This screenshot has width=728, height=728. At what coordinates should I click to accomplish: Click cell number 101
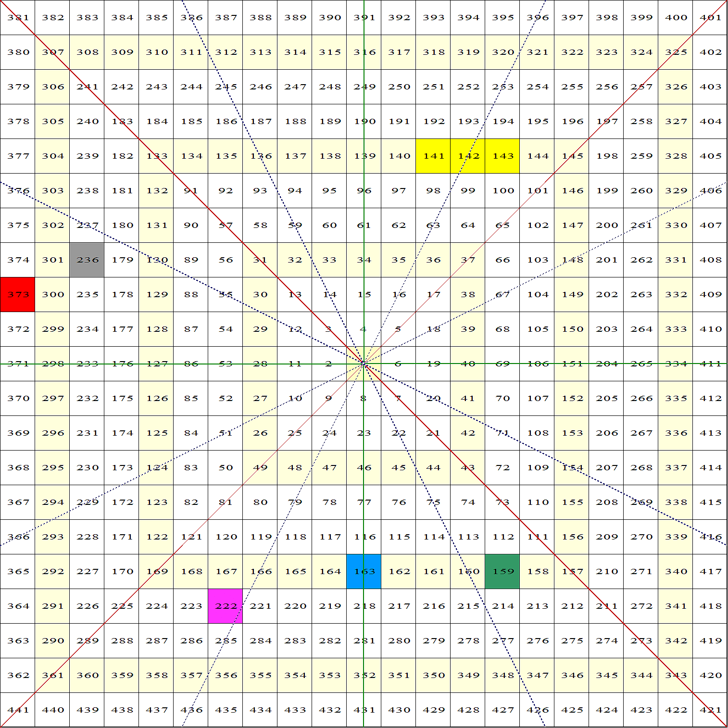(537, 190)
